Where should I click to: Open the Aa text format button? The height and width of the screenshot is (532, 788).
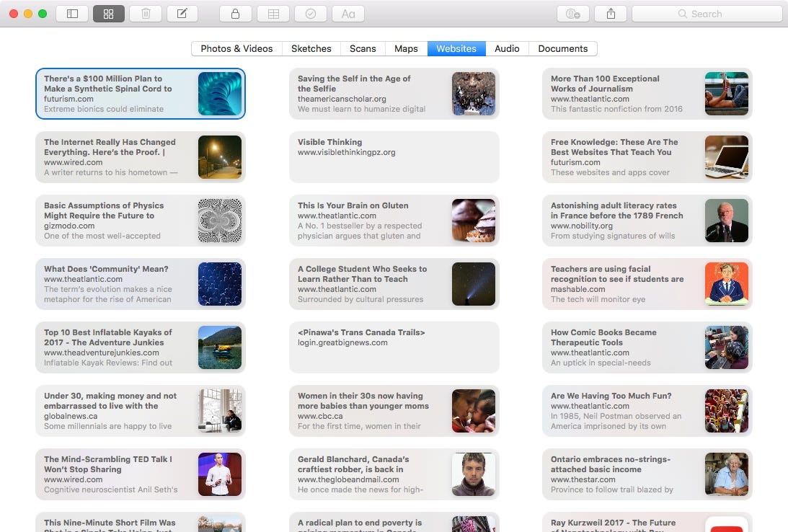coord(348,14)
